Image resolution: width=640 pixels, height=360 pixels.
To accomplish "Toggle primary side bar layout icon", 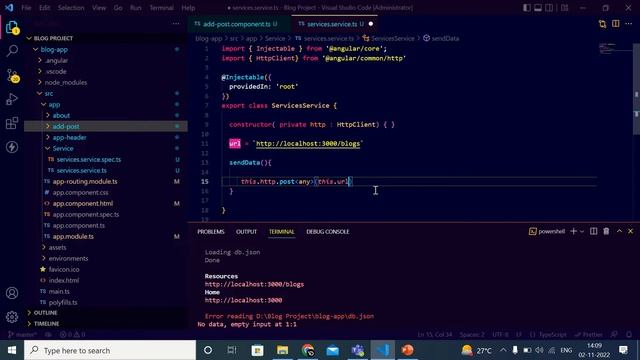I will 527,8.
